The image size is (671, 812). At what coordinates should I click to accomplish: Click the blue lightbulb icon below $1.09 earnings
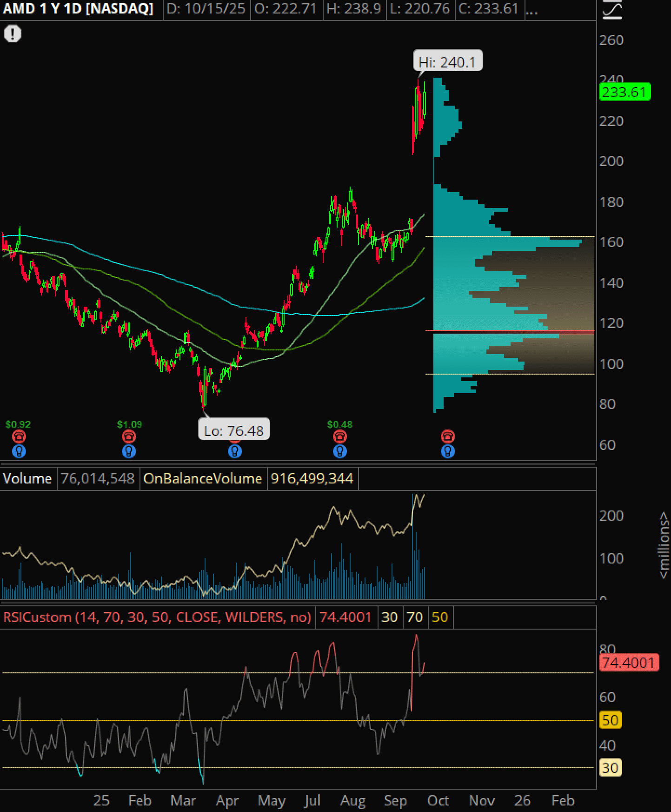click(x=129, y=451)
